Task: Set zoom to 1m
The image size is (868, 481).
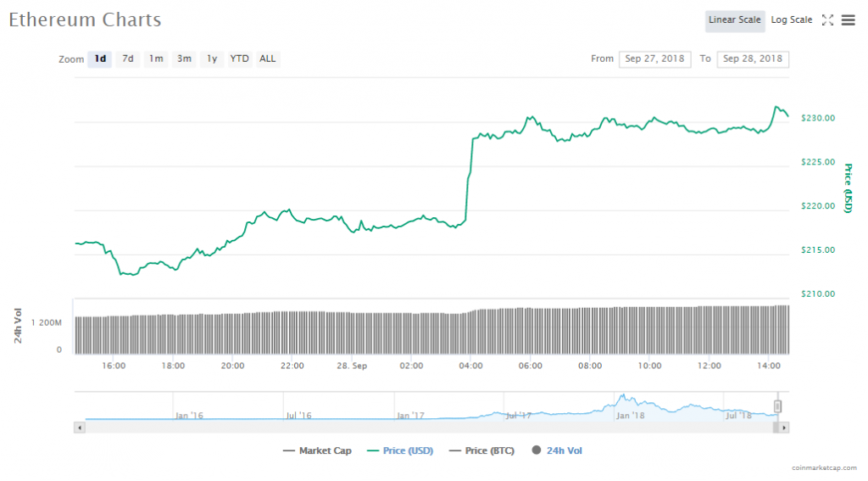Action: [x=156, y=59]
